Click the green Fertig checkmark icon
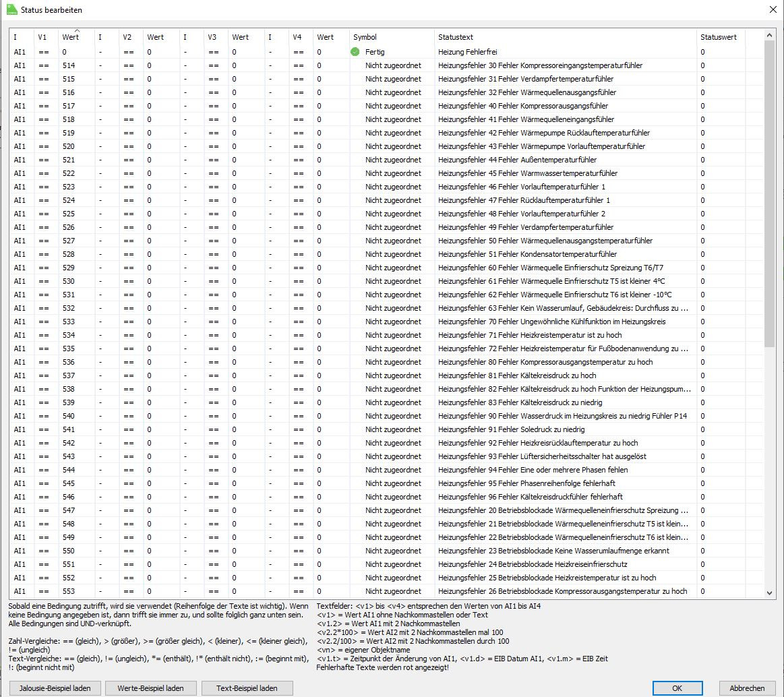 [355, 52]
